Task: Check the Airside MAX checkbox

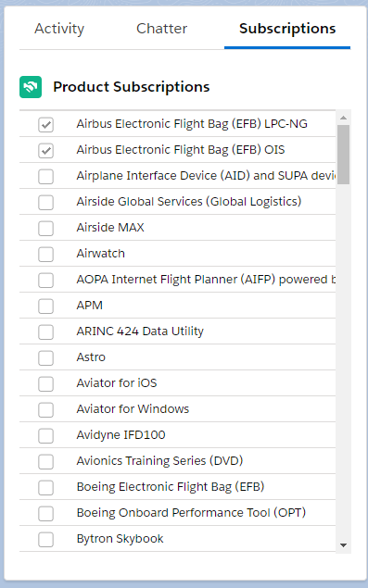Action: tap(45, 228)
